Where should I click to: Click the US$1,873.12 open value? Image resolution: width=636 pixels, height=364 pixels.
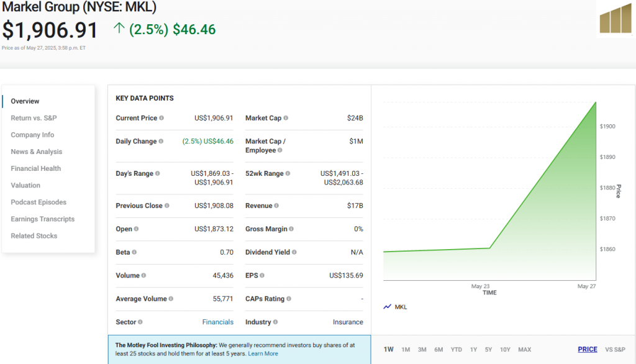coord(214,229)
